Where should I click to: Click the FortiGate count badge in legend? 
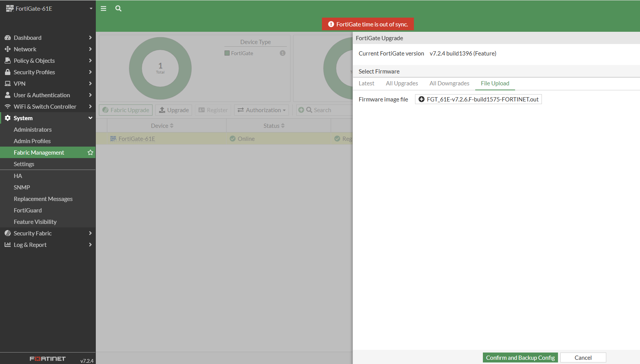pos(282,53)
